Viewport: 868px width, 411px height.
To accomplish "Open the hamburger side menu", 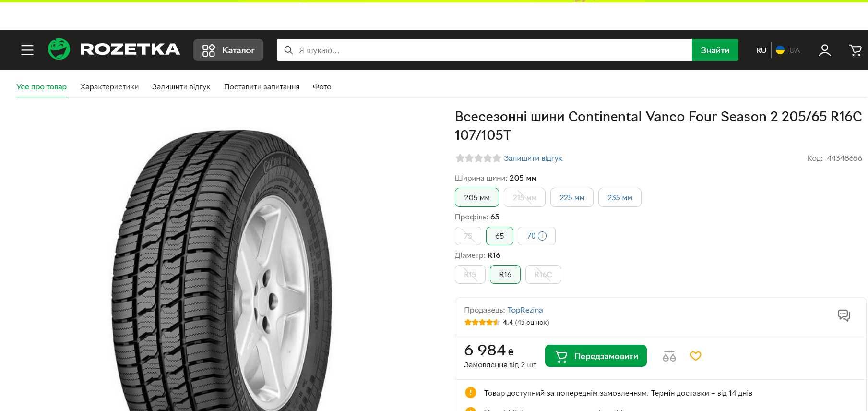I will click(x=27, y=50).
